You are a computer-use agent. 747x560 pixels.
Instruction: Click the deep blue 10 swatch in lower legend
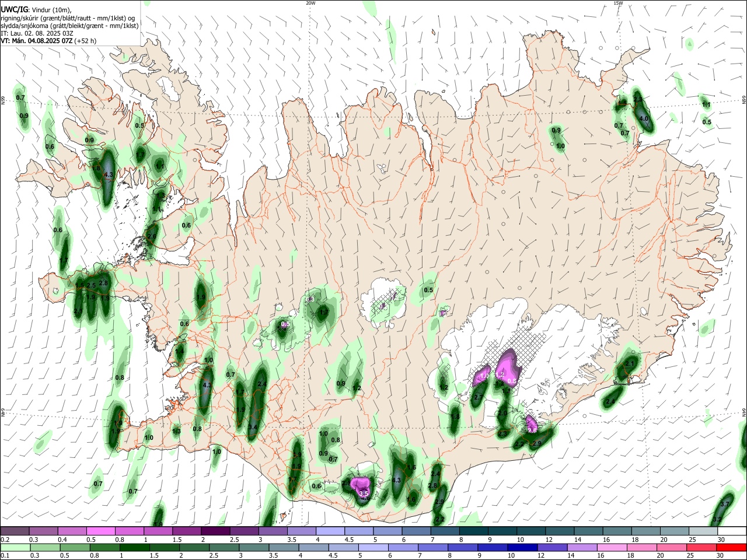tap(522, 548)
